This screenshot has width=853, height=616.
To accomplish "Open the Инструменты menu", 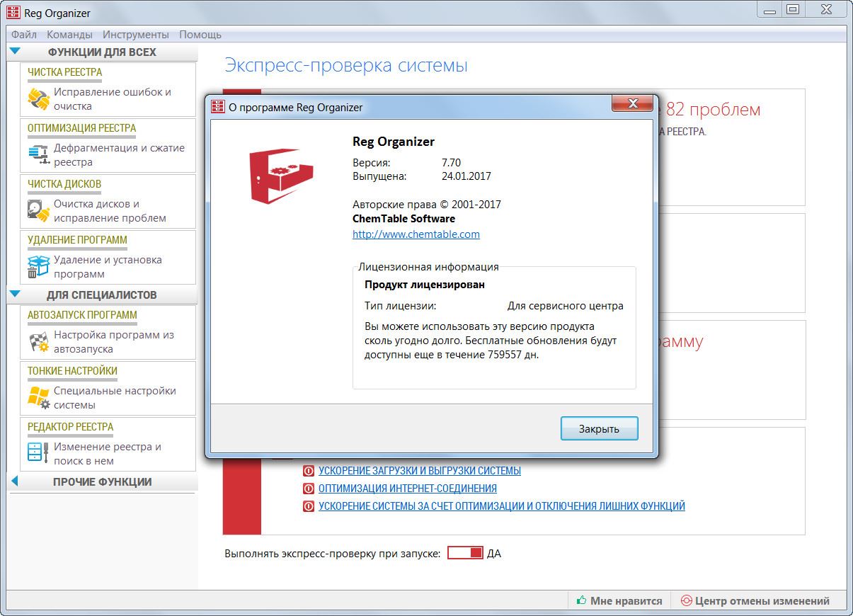I will pyautogui.click(x=136, y=34).
